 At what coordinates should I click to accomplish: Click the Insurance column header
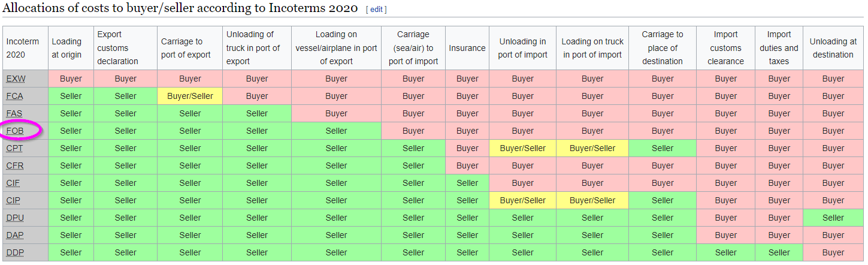pyautogui.click(x=467, y=48)
